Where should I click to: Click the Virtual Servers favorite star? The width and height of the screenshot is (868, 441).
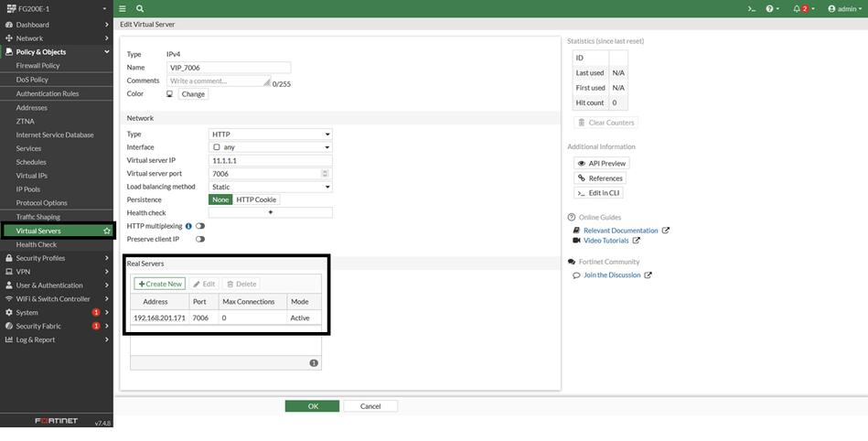tap(107, 231)
